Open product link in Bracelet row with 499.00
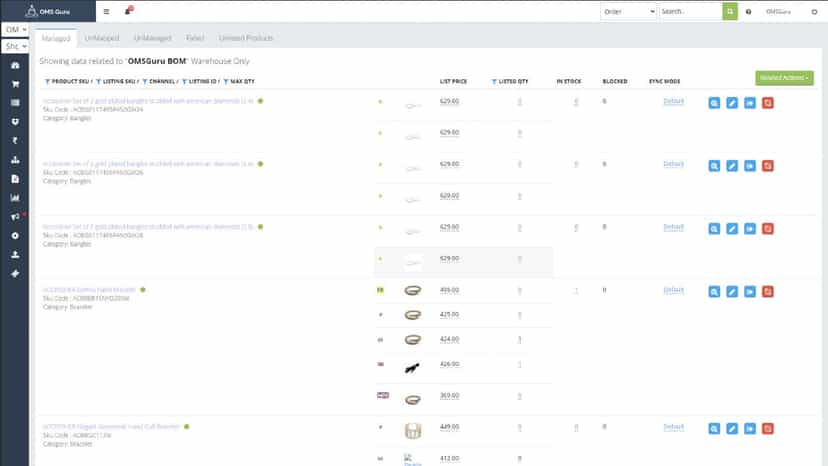 tap(89, 290)
